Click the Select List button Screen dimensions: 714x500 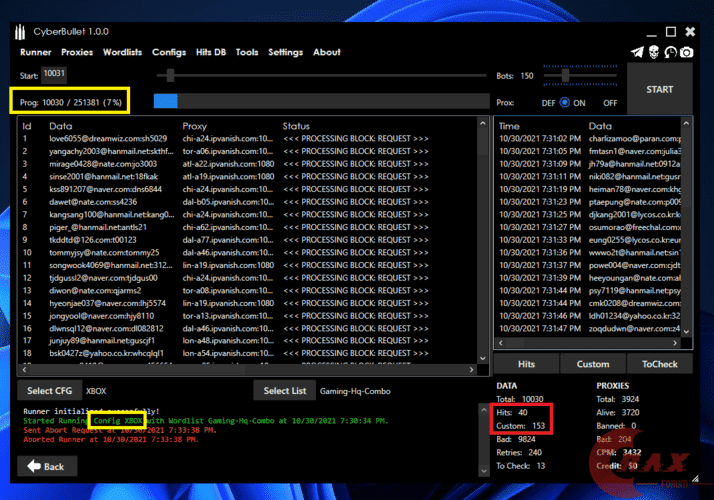tap(285, 391)
